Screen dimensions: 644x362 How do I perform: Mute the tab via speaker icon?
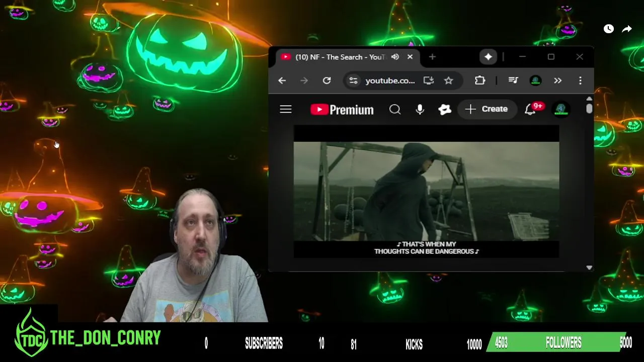(x=395, y=57)
